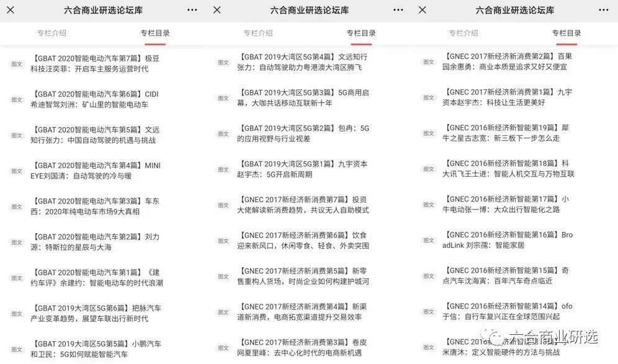Click 图文 icon beside 大湾区5G第4篇 article
Viewport: 618px width, 364px height.
click(223, 62)
